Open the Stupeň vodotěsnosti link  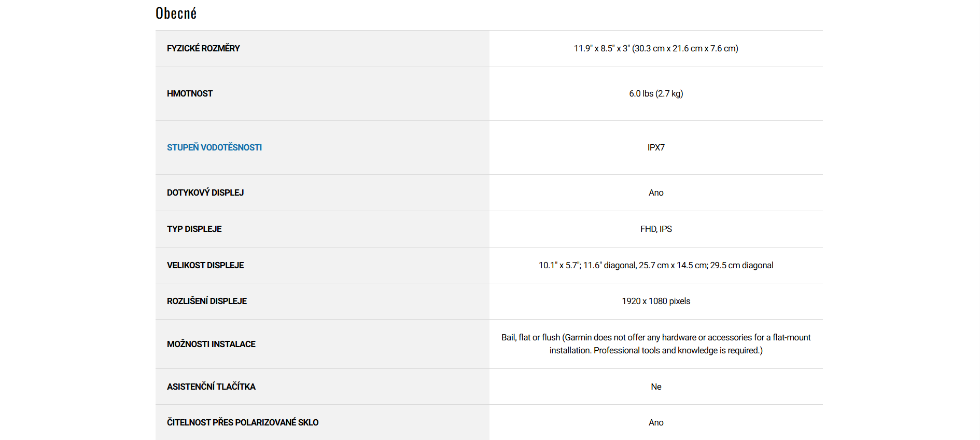[214, 147]
